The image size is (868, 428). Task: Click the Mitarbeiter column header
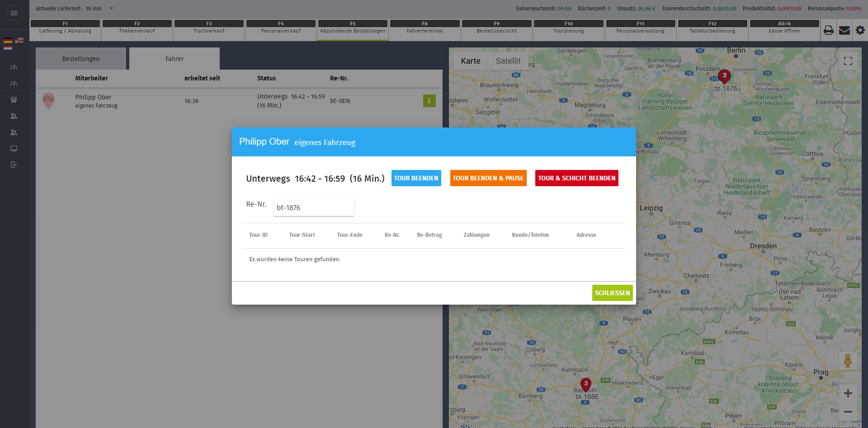pyautogui.click(x=92, y=78)
